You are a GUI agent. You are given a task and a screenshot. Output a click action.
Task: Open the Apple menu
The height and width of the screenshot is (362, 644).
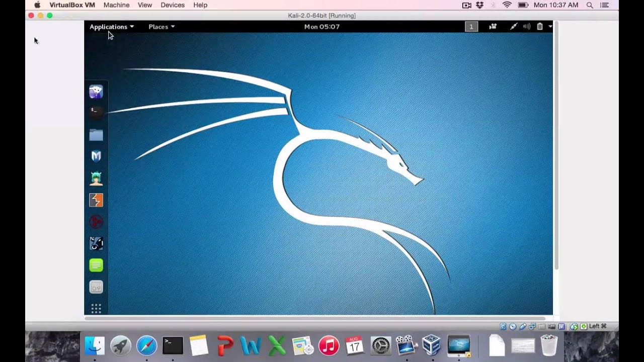pos(37,5)
